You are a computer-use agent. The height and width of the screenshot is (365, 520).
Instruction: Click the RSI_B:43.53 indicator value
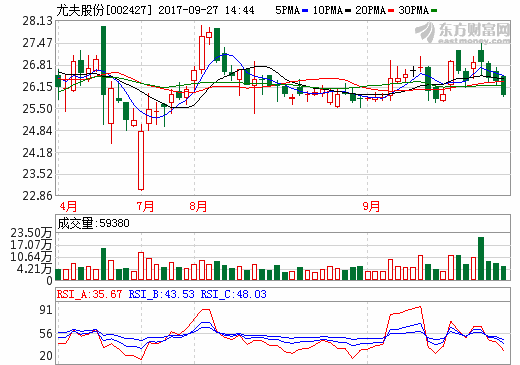[x=162, y=294]
